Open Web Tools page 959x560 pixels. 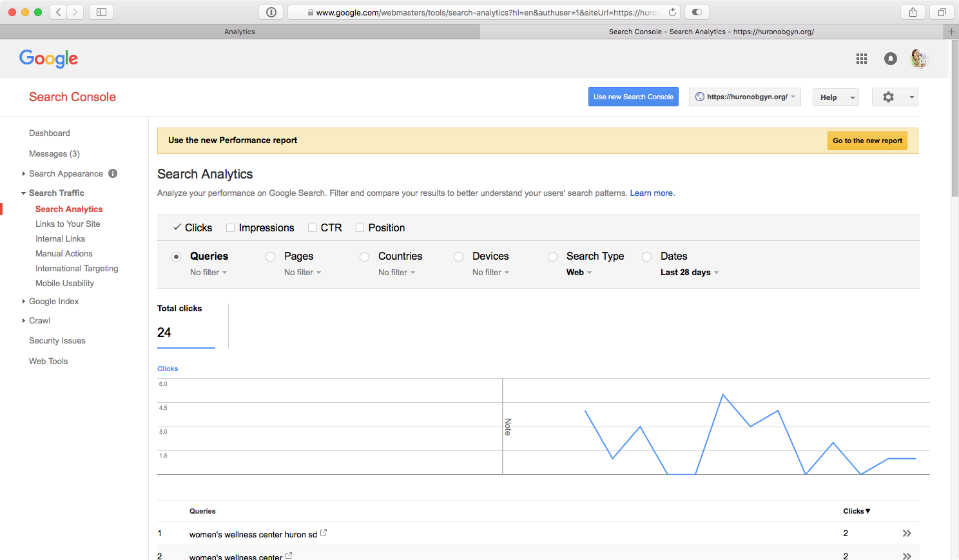click(x=48, y=362)
